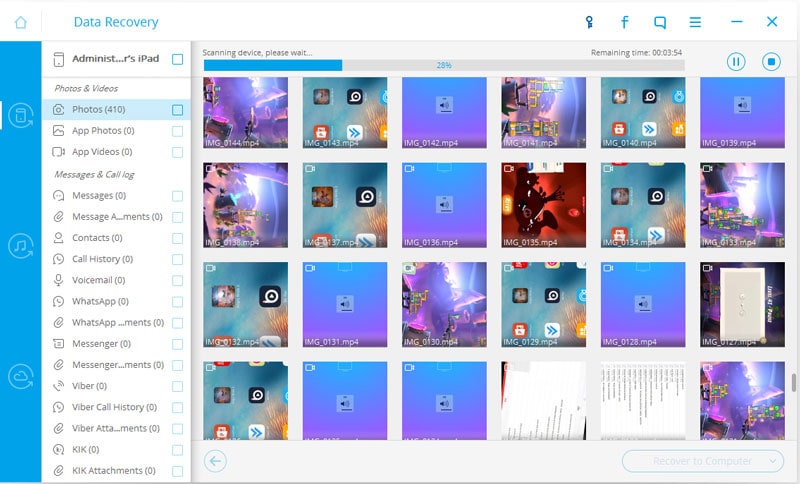
Task: Open the hamburger menu
Action: (695, 22)
